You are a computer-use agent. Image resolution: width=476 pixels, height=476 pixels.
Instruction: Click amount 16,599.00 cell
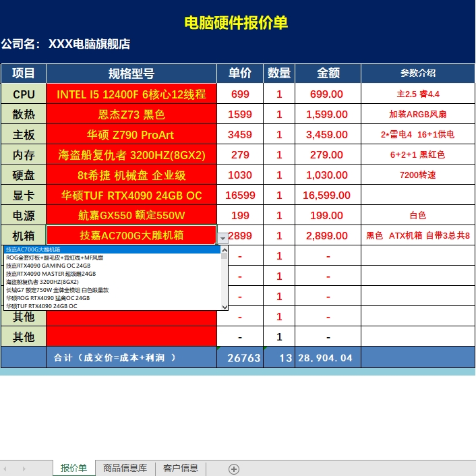point(328,196)
